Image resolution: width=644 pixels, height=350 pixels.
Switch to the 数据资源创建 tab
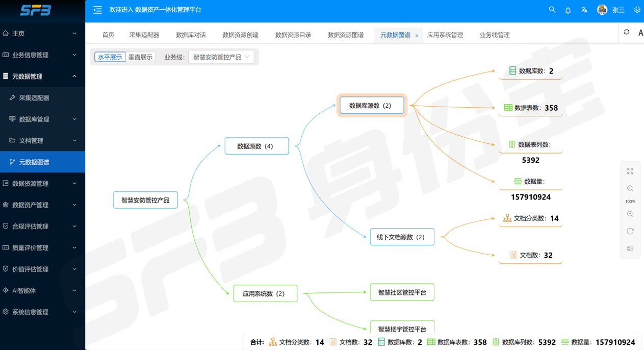[241, 35]
